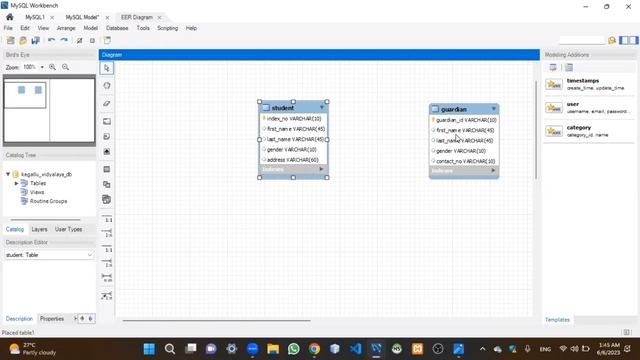Pick the 1:1 identifying relationship tool
Screen dimensions: 640x360
coord(107,249)
